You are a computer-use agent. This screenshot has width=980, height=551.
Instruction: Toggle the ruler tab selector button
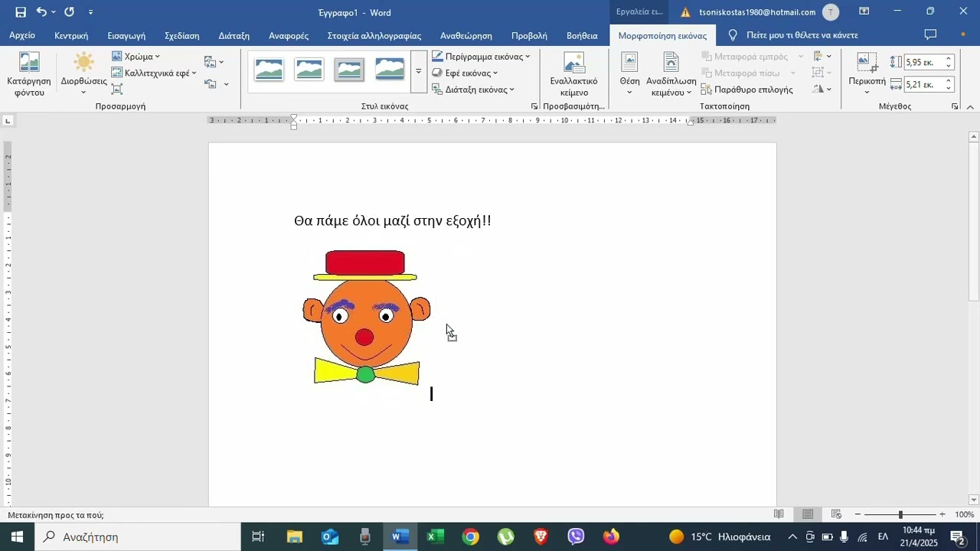(x=8, y=120)
